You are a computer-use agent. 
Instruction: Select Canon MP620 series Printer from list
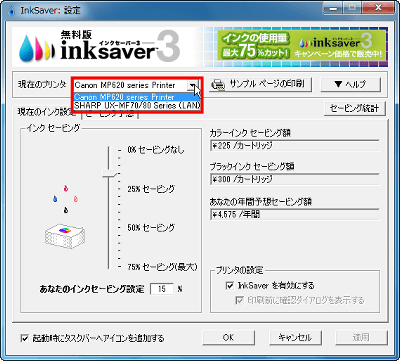pos(137,97)
